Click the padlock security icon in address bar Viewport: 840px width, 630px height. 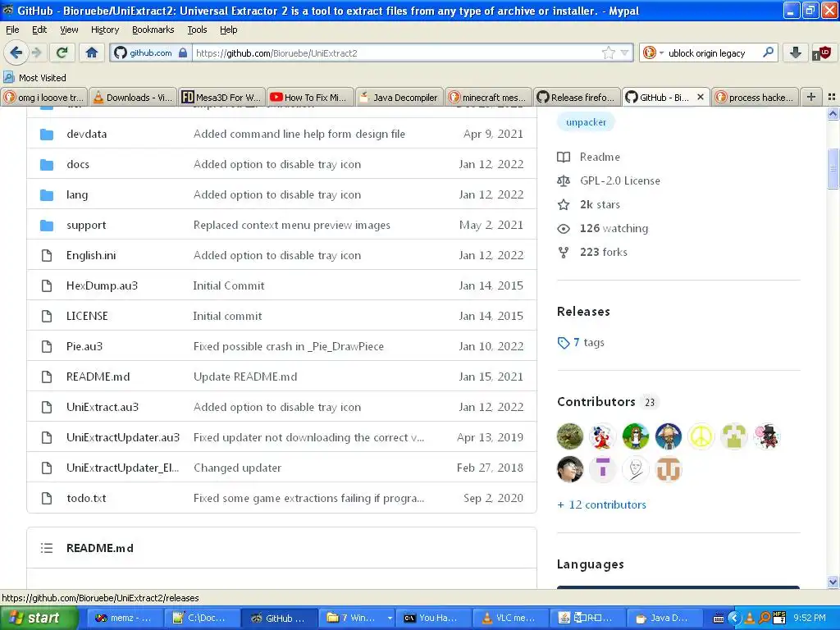pyautogui.click(x=183, y=52)
